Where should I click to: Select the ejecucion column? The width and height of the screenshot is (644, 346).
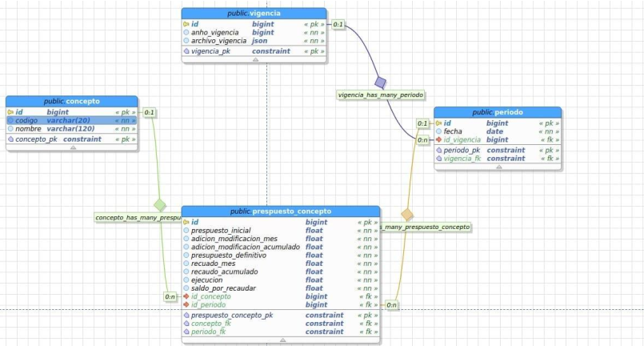pyautogui.click(x=206, y=280)
